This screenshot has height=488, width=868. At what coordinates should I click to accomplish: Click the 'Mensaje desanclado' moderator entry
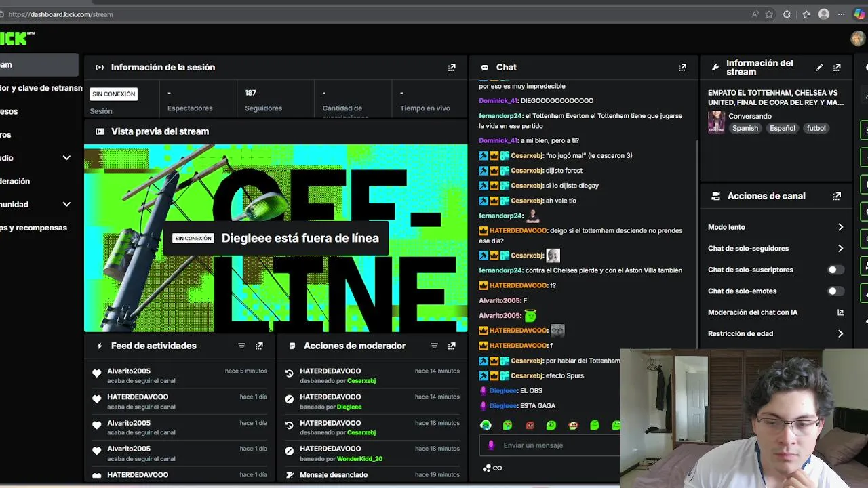pyautogui.click(x=334, y=475)
